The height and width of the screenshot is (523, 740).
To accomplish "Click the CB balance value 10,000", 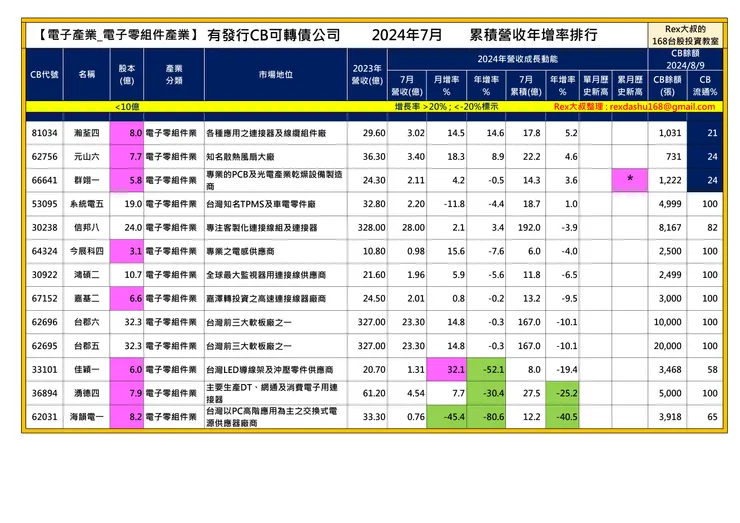I will (x=667, y=322).
